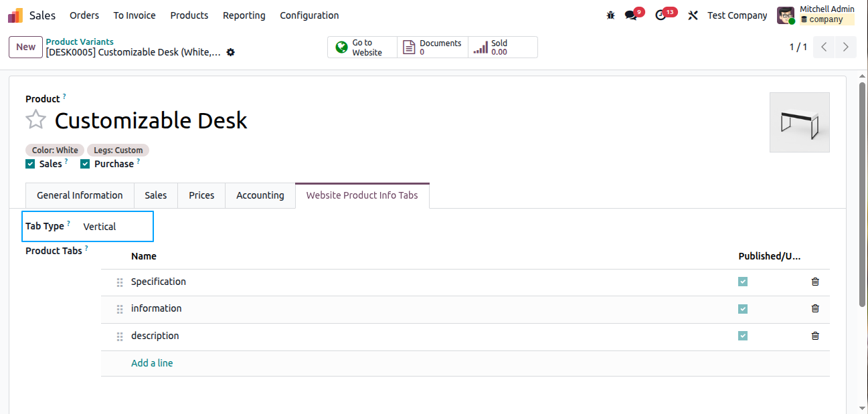Toggle the Sales checkbox
The image size is (868, 414).
point(30,164)
